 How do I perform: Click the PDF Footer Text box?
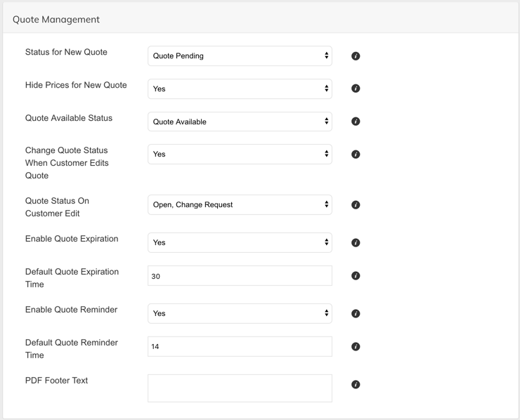click(x=240, y=388)
